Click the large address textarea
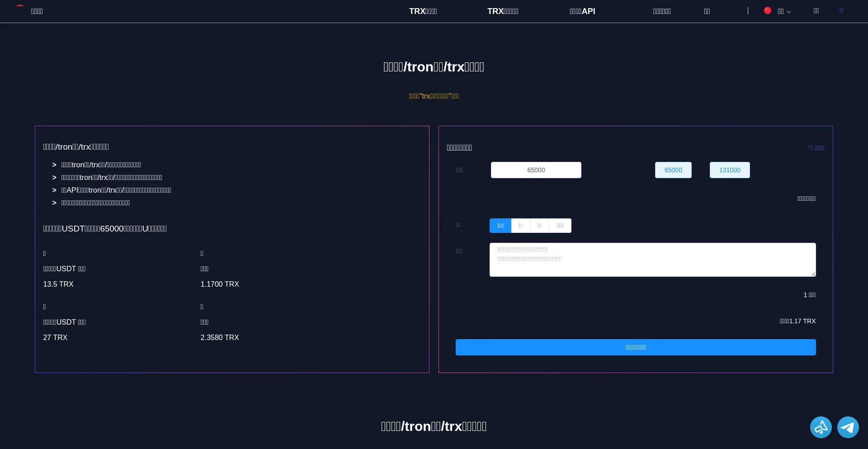The image size is (868, 449). [x=652, y=260]
